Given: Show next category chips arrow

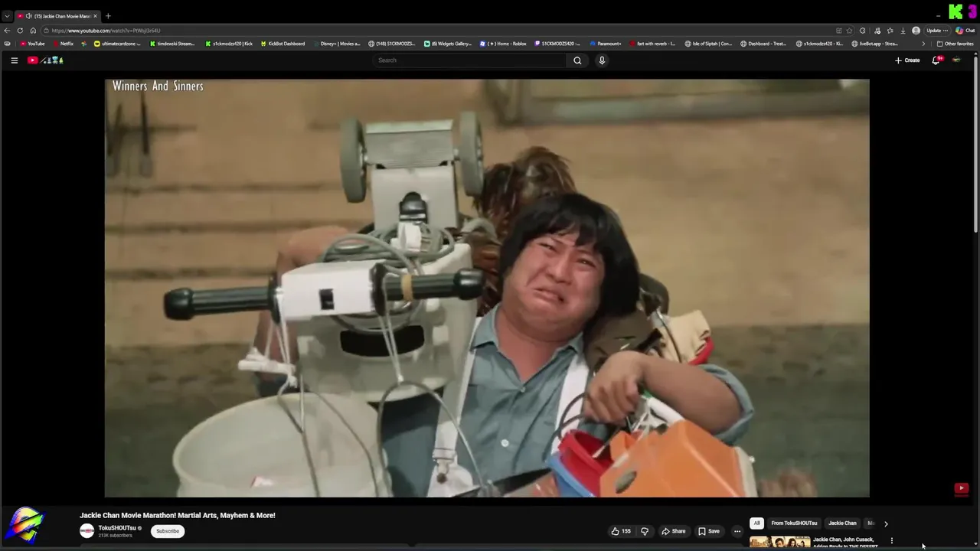Looking at the screenshot, I should [886, 523].
